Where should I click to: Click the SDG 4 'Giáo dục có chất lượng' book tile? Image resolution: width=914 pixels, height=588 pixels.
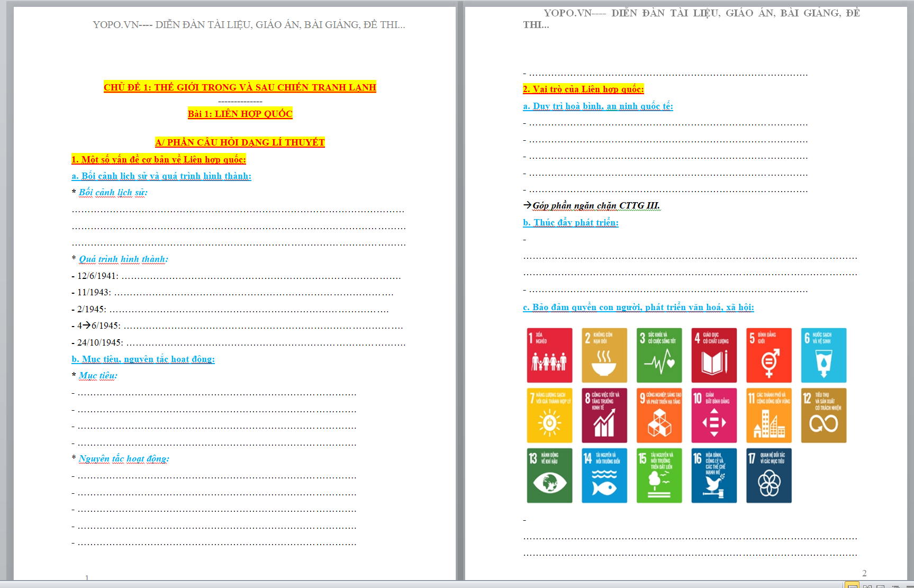(x=714, y=355)
